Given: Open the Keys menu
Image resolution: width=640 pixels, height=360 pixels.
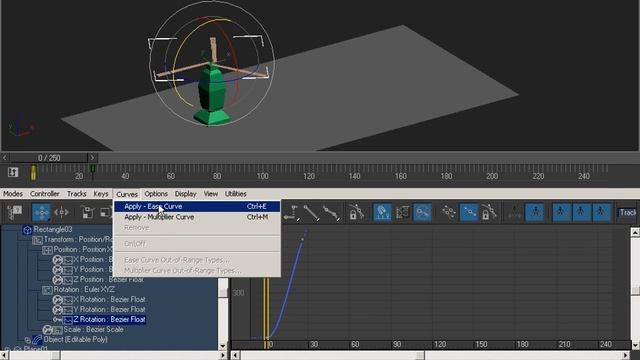Looking at the screenshot, I should [100, 194].
